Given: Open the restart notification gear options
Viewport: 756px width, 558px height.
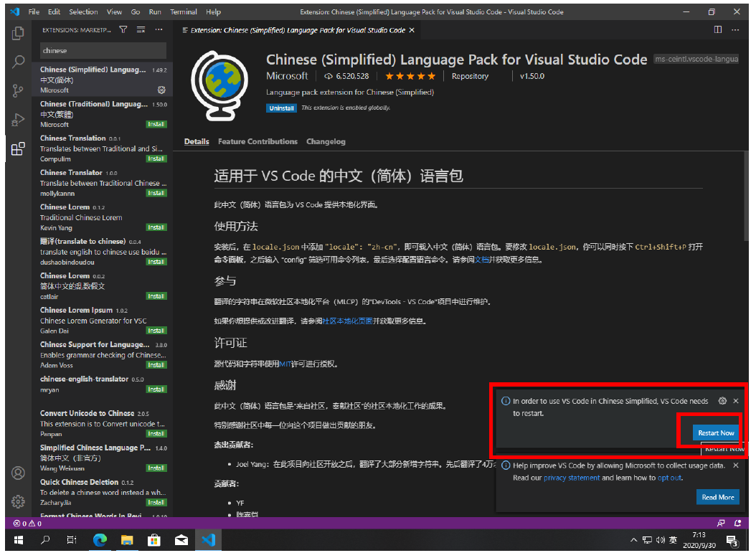Looking at the screenshot, I should pyautogui.click(x=722, y=401).
